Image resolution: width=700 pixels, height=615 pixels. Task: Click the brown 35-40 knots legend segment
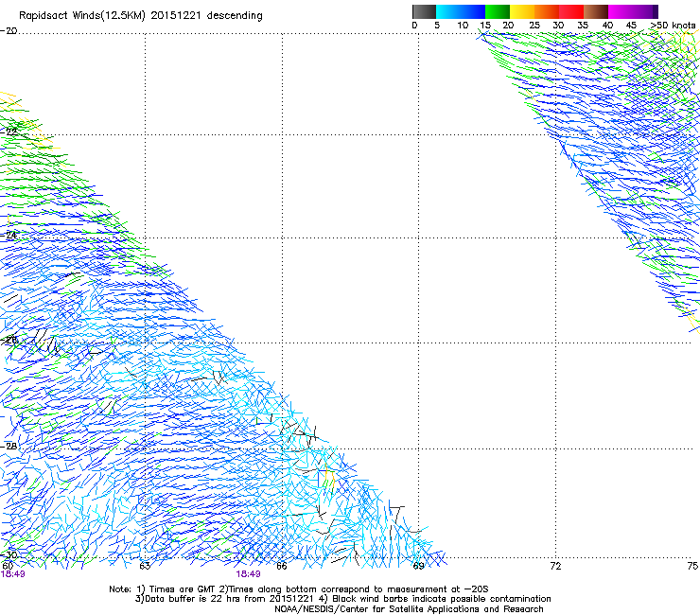pyautogui.click(x=596, y=11)
